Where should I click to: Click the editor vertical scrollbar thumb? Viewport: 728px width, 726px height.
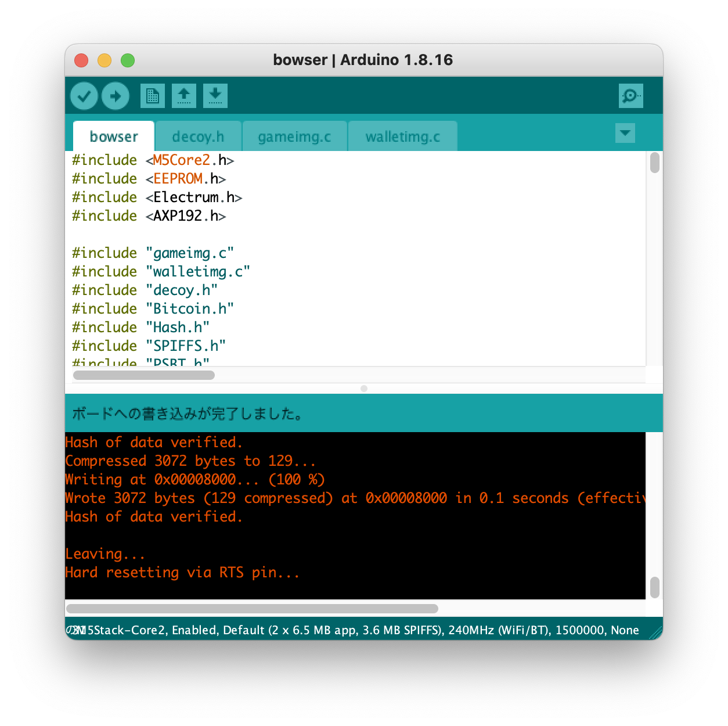pos(655,163)
